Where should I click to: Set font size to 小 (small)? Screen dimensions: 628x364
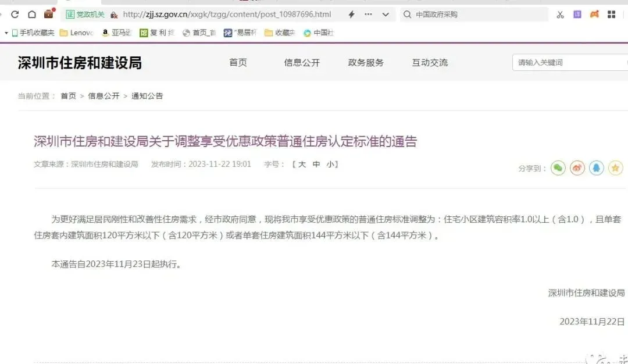330,165
